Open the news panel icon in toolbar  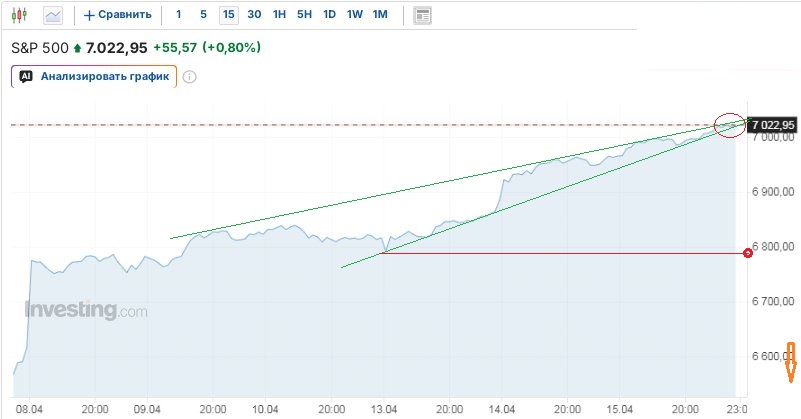(422, 15)
